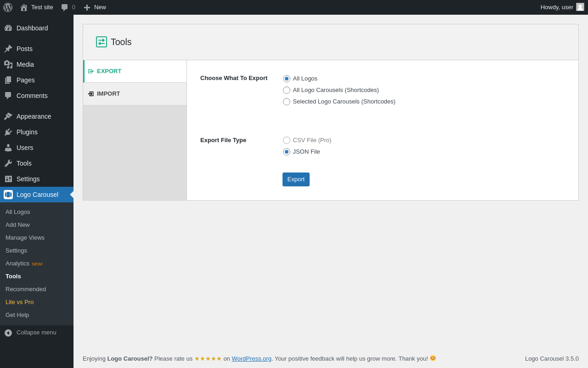Switch to the EXPORT tab
Screen dimensions: 588x368
(x=135, y=71)
